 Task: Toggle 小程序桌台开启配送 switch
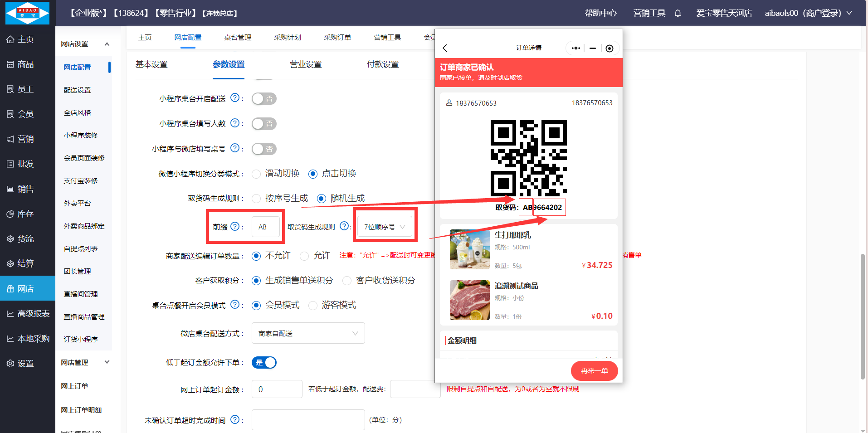pos(264,99)
